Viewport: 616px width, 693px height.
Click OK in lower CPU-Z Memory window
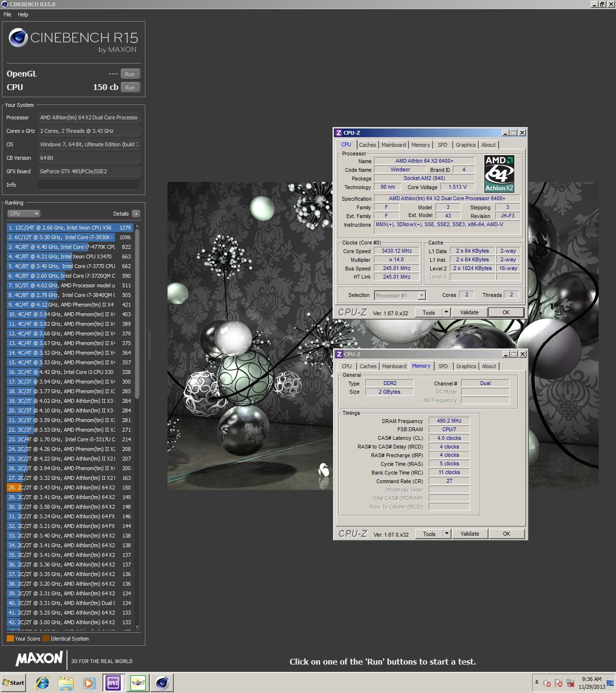[506, 534]
